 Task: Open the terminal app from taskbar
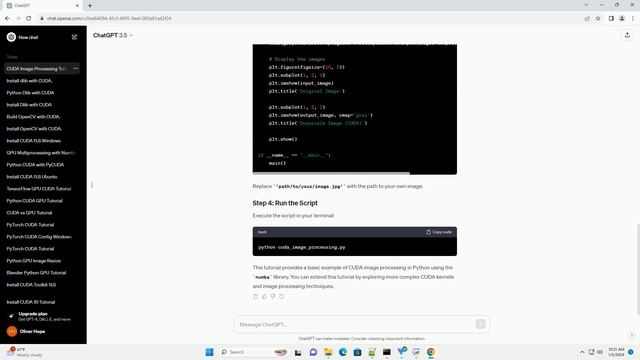(387, 352)
